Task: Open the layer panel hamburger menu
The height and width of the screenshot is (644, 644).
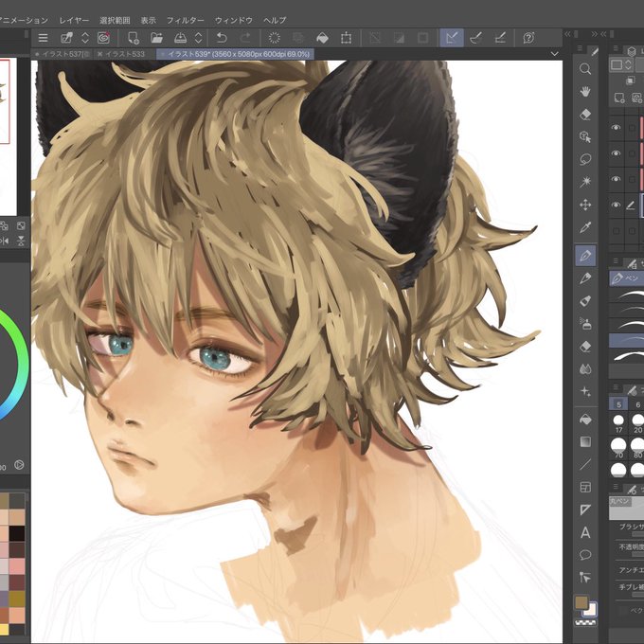Action: pyautogui.click(x=616, y=49)
